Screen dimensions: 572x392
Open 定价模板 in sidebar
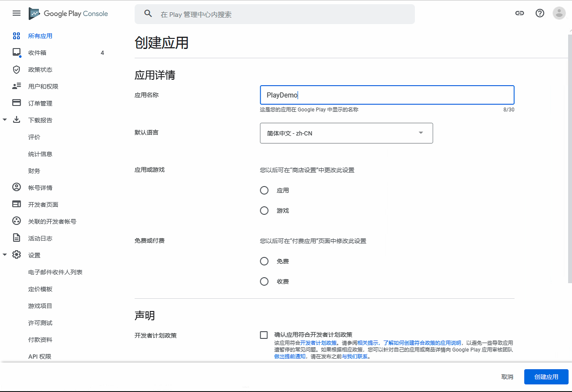click(40, 289)
